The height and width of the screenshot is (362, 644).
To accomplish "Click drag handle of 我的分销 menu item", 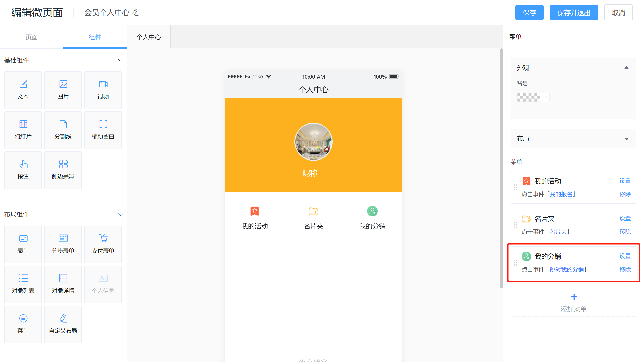I will click(x=515, y=263).
